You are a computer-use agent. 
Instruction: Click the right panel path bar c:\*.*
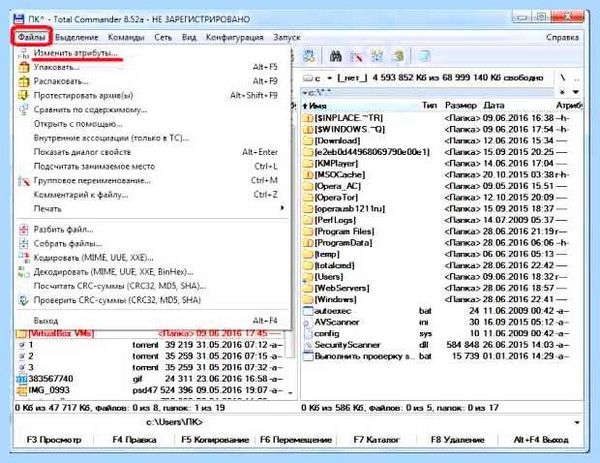(x=428, y=93)
